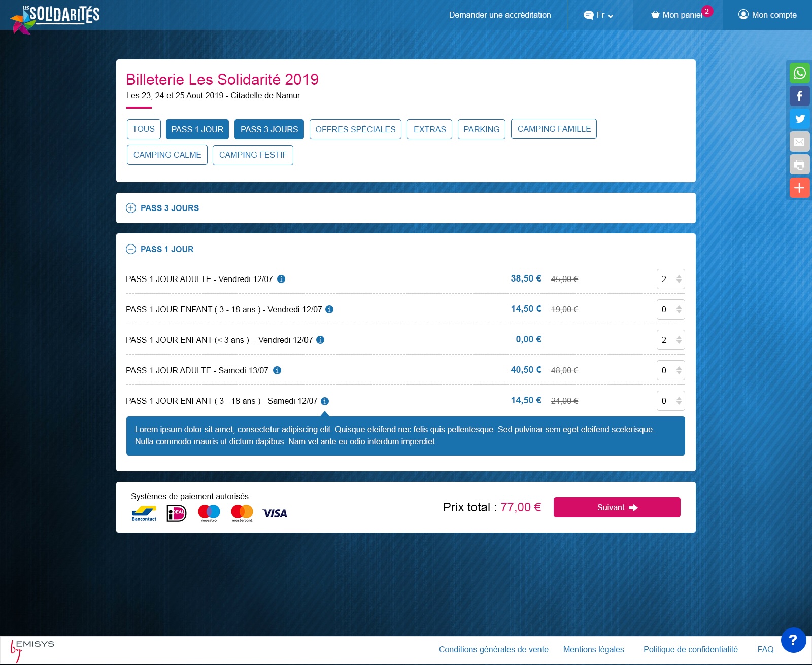The height and width of the screenshot is (665, 812).
Task: Share on Facebook icon
Action: click(x=799, y=96)
